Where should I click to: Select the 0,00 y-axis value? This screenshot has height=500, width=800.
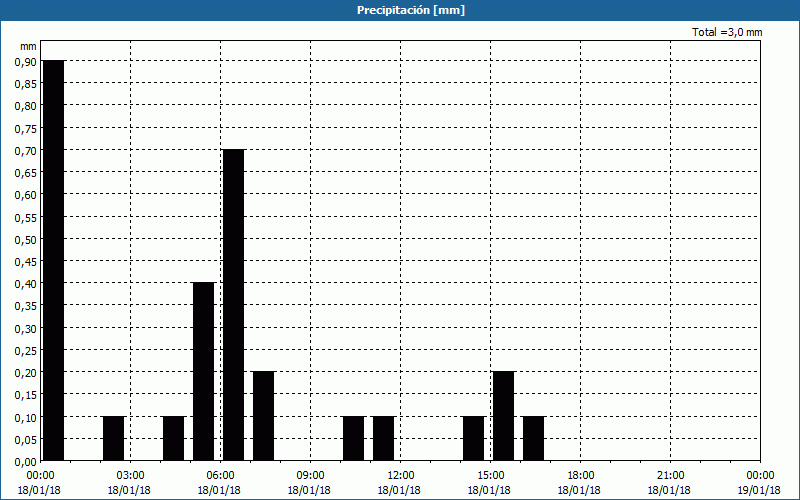tap(26, 462)
